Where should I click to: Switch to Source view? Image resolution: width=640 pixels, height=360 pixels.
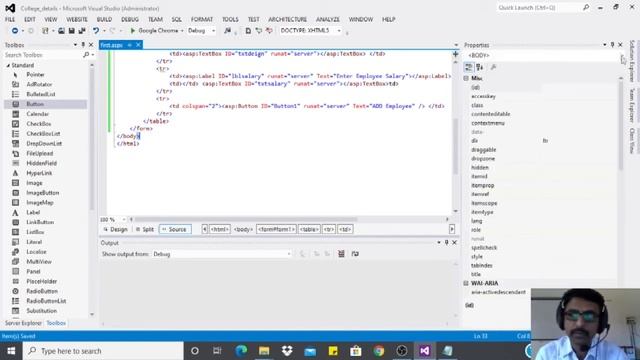[175, 229]
